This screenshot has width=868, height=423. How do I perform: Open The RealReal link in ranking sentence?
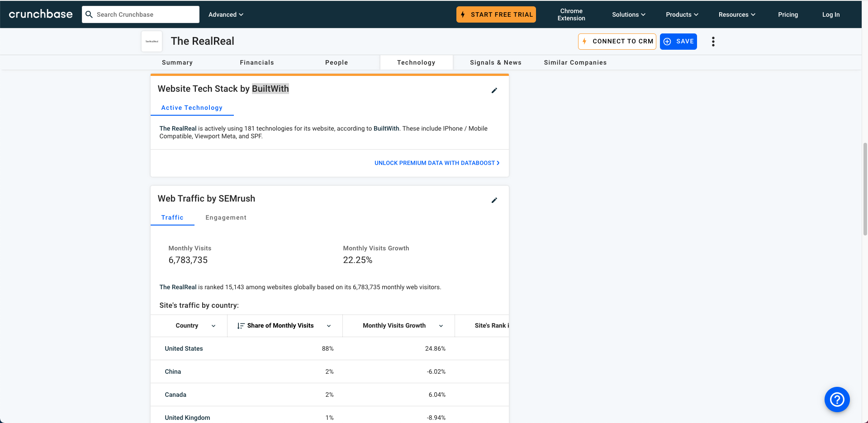point(178,287)
